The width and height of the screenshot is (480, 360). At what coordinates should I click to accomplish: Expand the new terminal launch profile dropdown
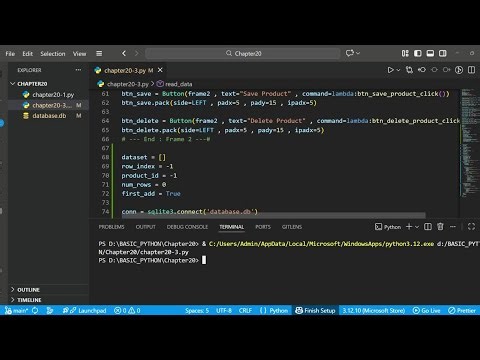coord(417,227)
